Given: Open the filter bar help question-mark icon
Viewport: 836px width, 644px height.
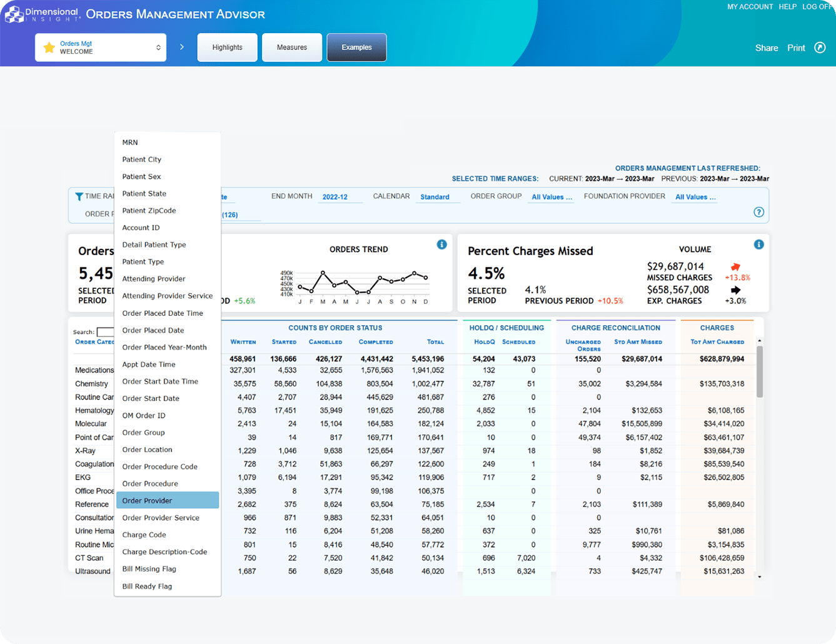Looking at the screenshot, I should click(758, 212).
